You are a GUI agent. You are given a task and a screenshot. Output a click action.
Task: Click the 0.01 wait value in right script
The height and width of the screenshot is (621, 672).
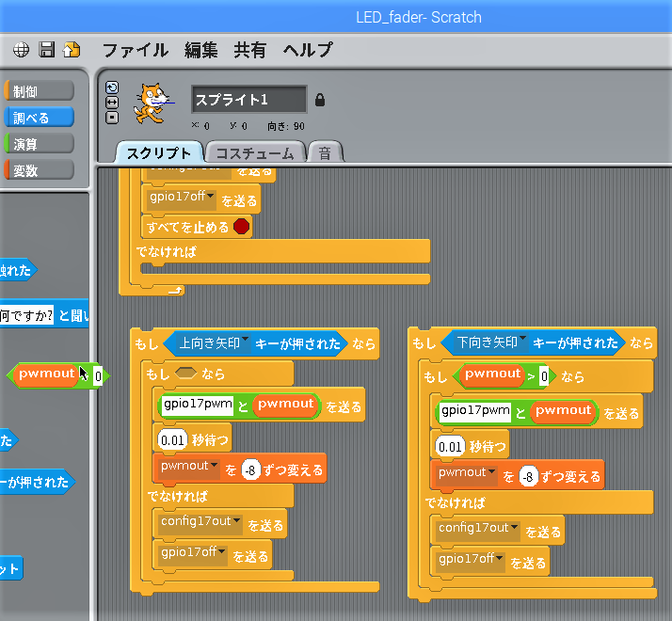(x=450, y=446)
